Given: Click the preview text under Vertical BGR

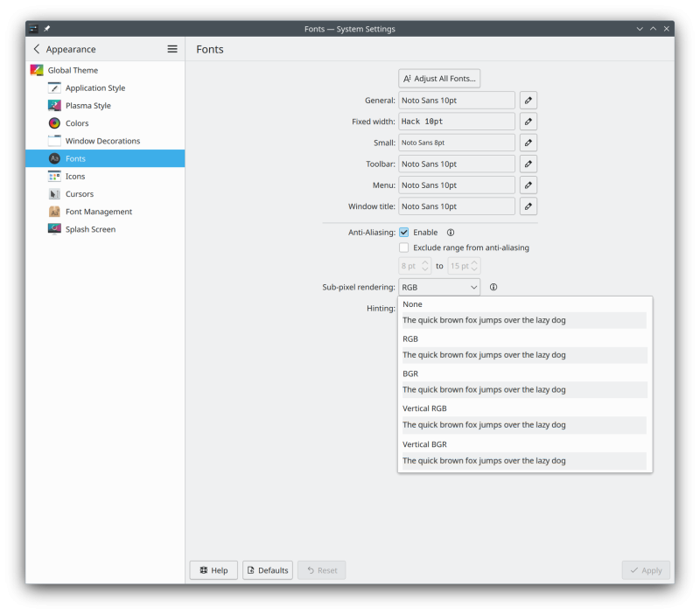Looking at the screenshot, I should pyautogui.click(x=484, y=460).
